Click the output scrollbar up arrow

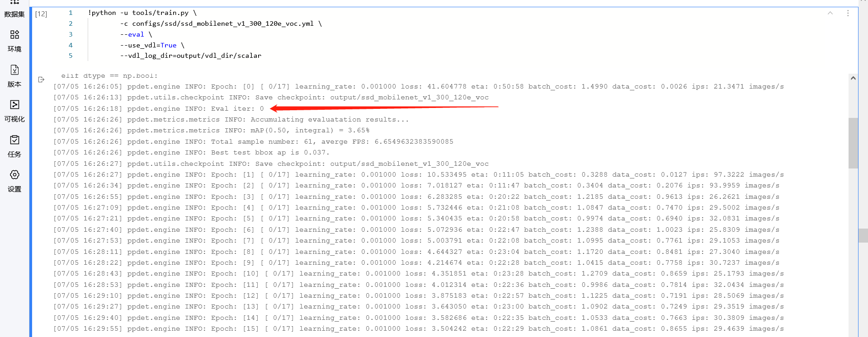coord(853,78)
